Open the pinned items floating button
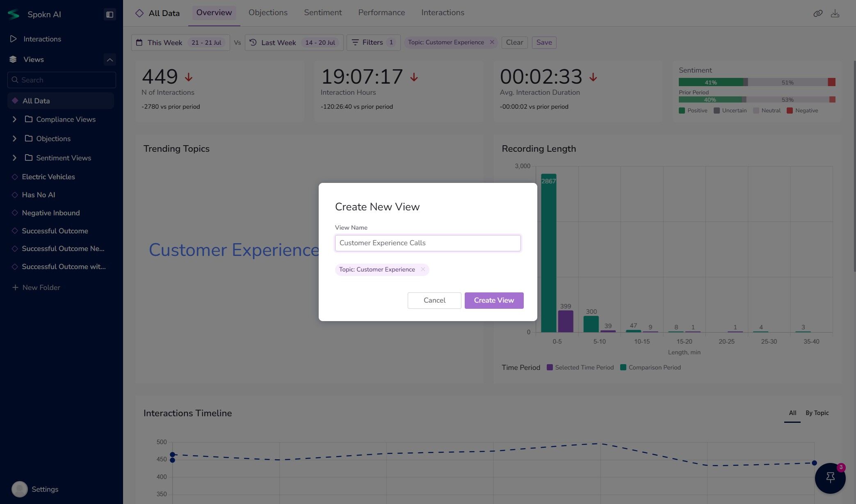 click(830, 478)
